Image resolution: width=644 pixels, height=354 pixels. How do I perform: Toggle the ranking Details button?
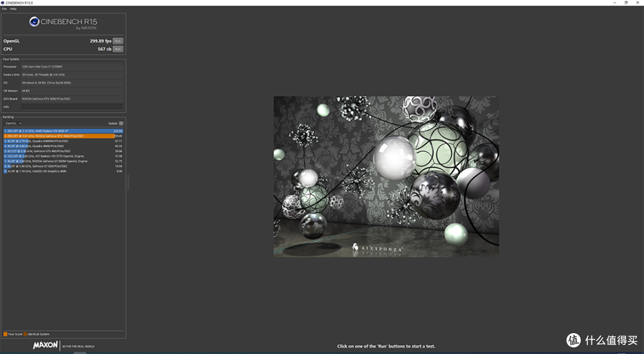click(121, 123)
